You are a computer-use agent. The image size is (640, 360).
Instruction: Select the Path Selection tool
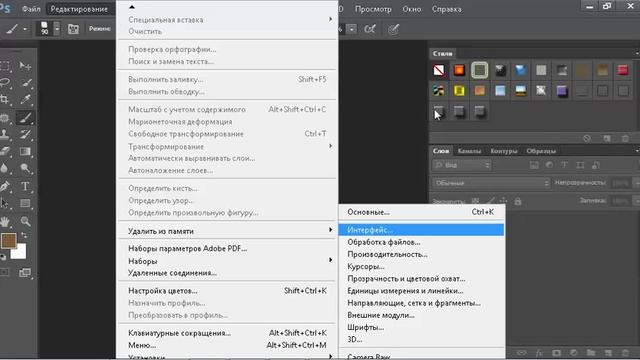tap(5, 203)
